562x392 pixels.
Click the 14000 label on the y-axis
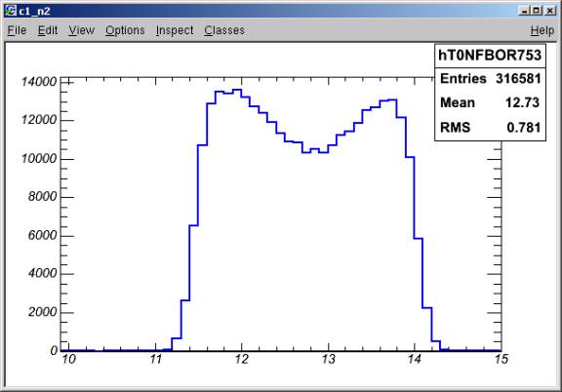(x=39, y=82)
